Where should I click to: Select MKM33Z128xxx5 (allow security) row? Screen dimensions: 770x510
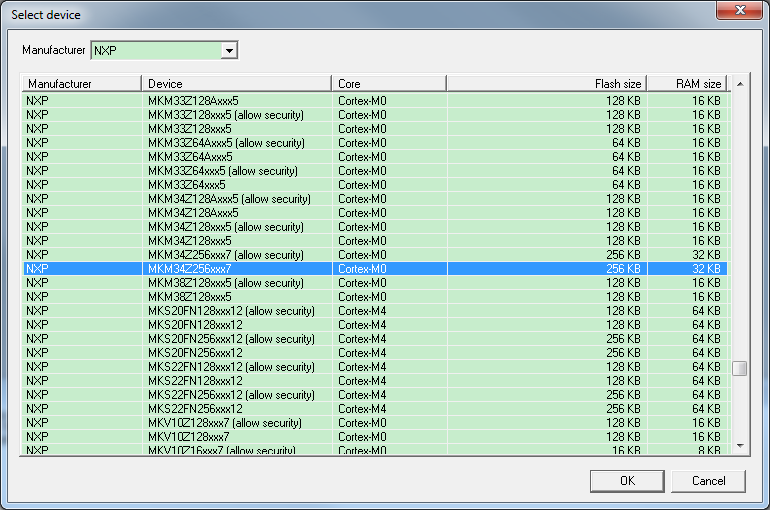(x=375, y=115)
